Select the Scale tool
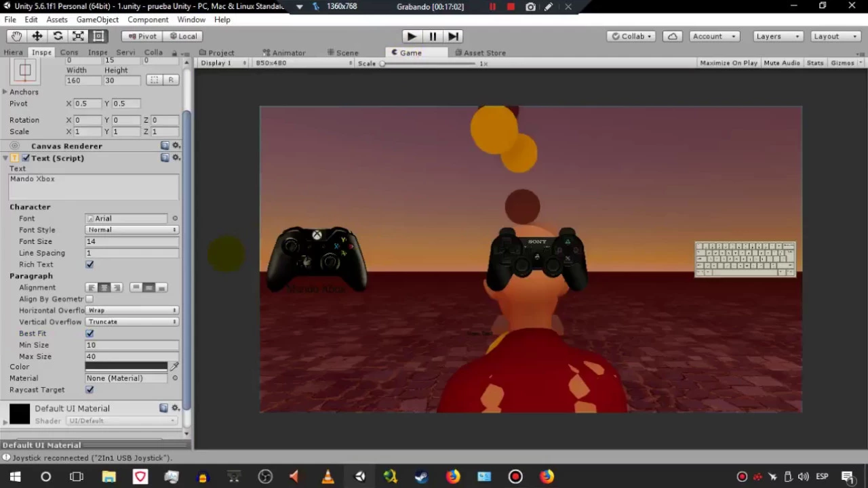The height and width of the screenshot is (488, 868). coord(78,37)
